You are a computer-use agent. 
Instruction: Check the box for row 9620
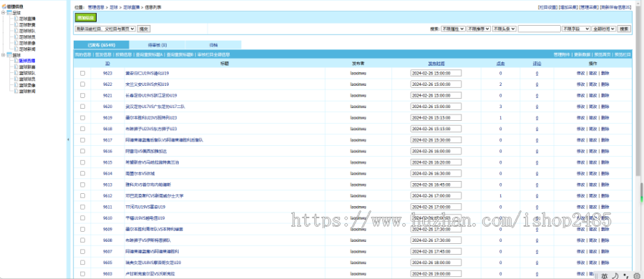click(x=82, y=107)
